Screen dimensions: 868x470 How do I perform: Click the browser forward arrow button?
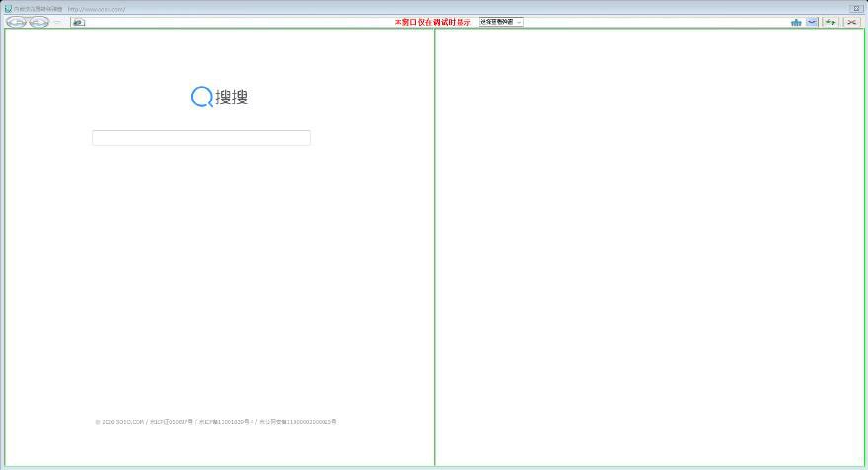pos(38,22)
